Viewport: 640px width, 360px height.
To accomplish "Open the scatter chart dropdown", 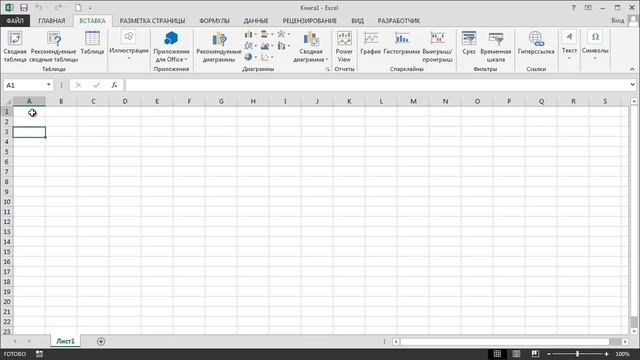I will point(267,57).
